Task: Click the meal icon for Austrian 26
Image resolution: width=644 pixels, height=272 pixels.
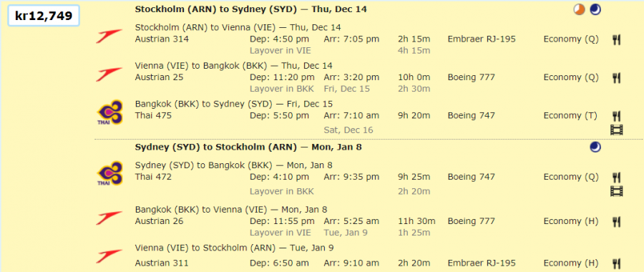Action: 616,222
